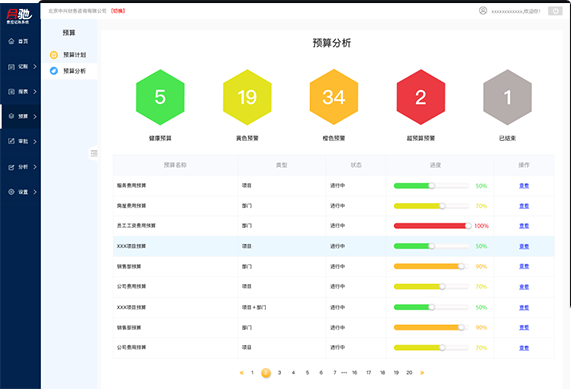The width and height of the screenshot is (571, 389).
Task: Go to page 3 in pagination
Action: click(279, 373)
